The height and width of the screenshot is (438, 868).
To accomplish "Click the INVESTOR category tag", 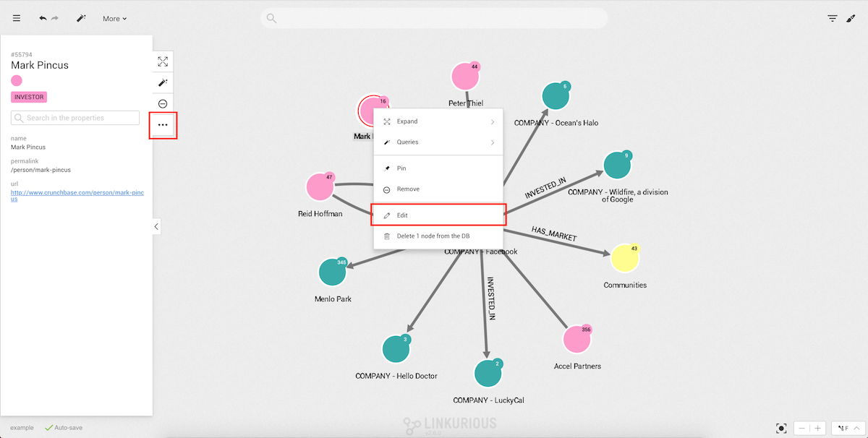I will point(29,97).
